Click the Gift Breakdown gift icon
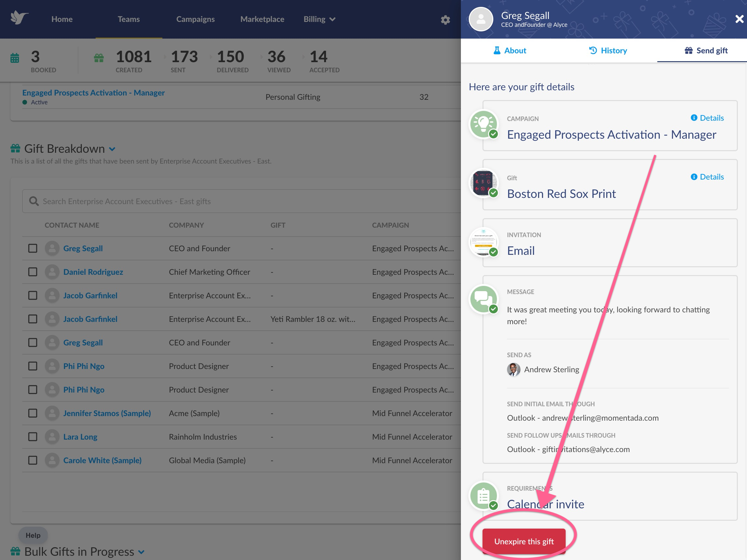 pos(15,149)
